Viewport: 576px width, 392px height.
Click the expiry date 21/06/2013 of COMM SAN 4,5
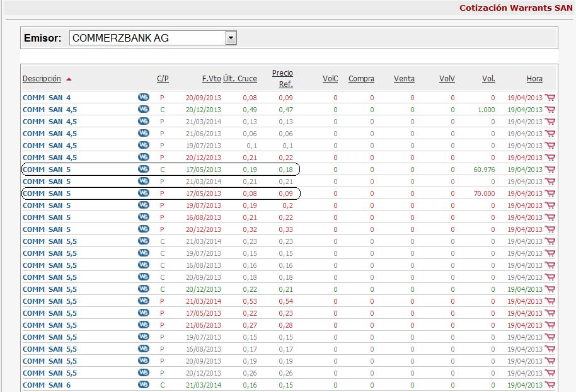204,134
